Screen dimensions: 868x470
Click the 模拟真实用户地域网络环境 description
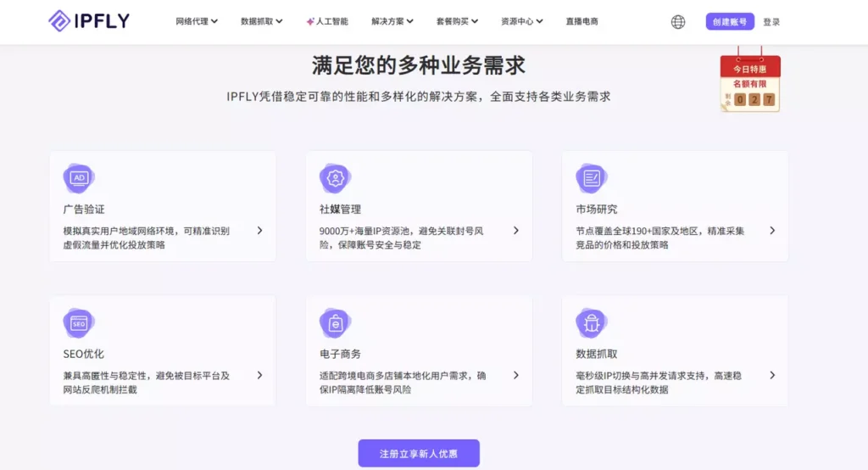[x=146, y=238]
